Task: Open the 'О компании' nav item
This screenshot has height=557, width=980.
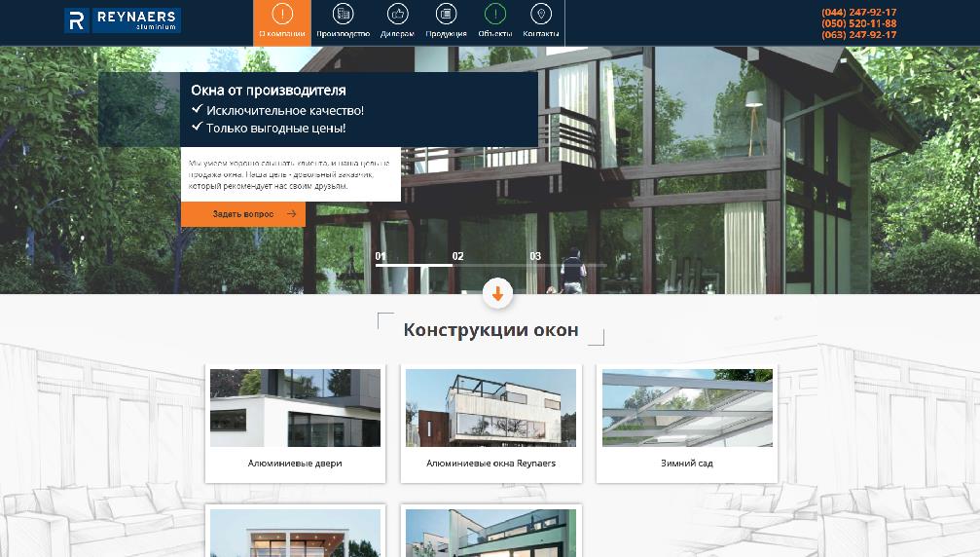Action: pyautogui.click(x=282, y=22)
